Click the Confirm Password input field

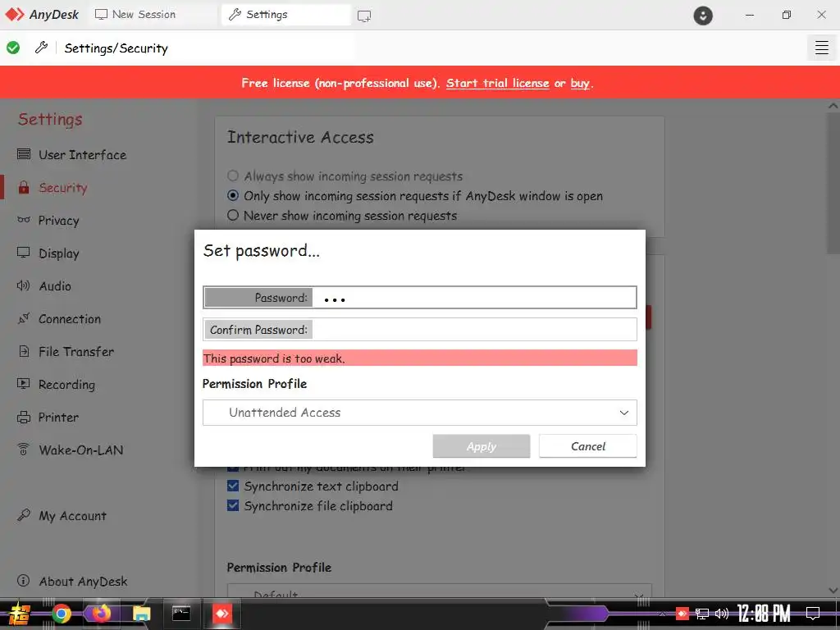pos(420,330)
